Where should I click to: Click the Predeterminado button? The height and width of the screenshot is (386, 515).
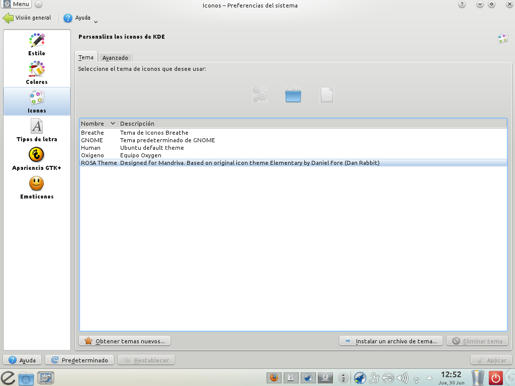79,360
